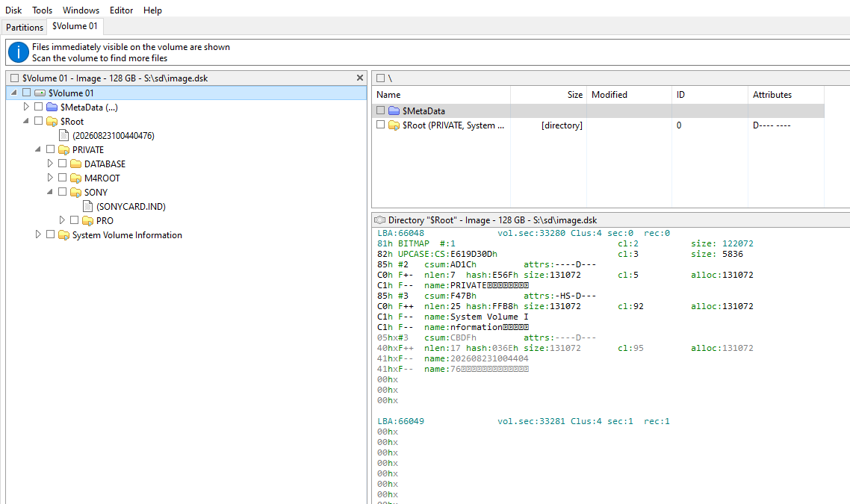Sort file list by ID column
The image size is (850, 504).
(x=710, y=94)
